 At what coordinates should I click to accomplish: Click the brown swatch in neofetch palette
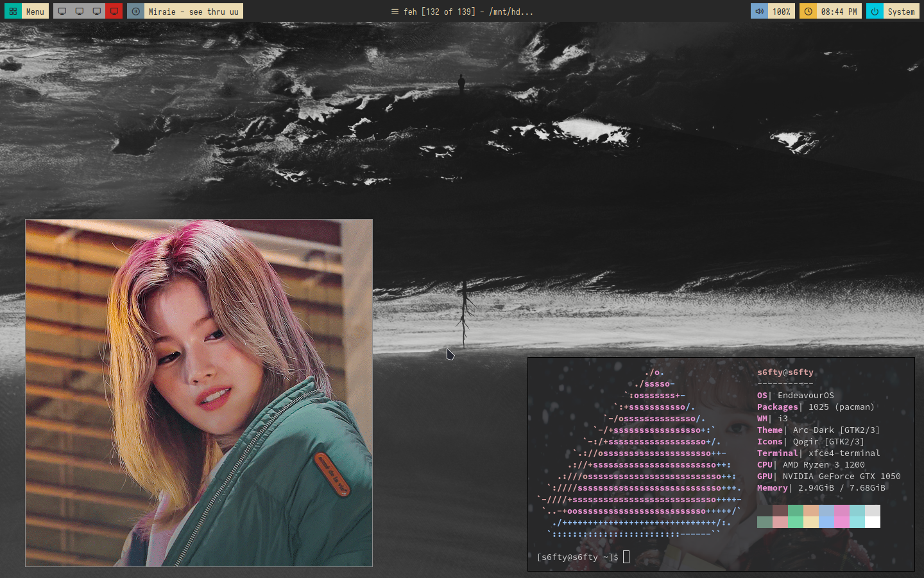[780, 511]
